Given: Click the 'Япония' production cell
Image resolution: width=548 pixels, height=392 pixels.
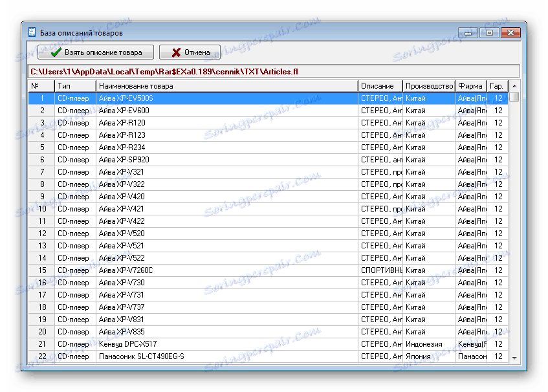Looking at the screenshot, I should (429, 356).
